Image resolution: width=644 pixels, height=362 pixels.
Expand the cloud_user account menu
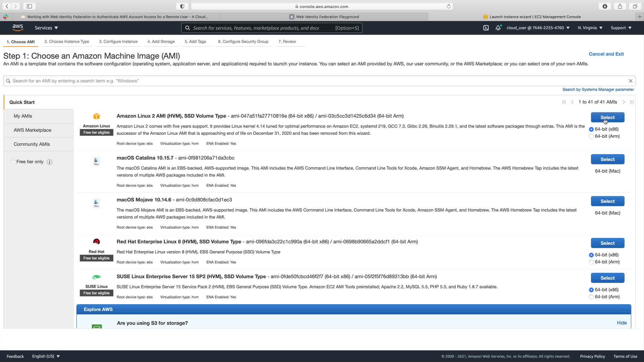tap(538, 28)
